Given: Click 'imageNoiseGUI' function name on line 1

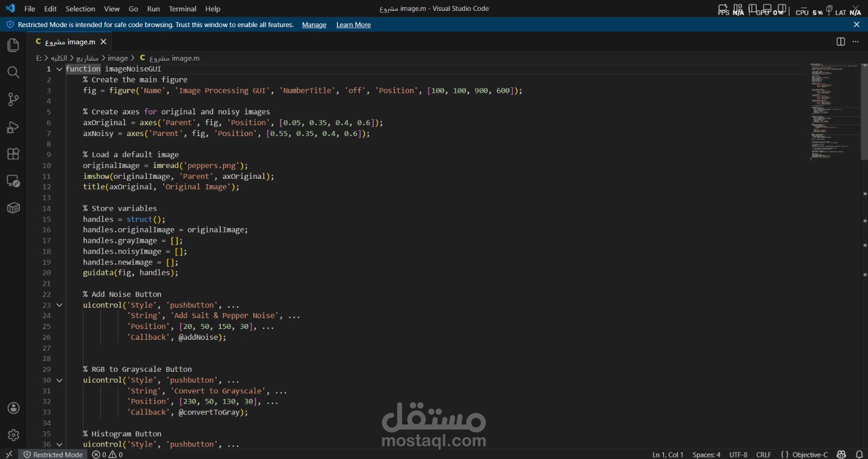Looking at the screenshot, I should point(133,69).
